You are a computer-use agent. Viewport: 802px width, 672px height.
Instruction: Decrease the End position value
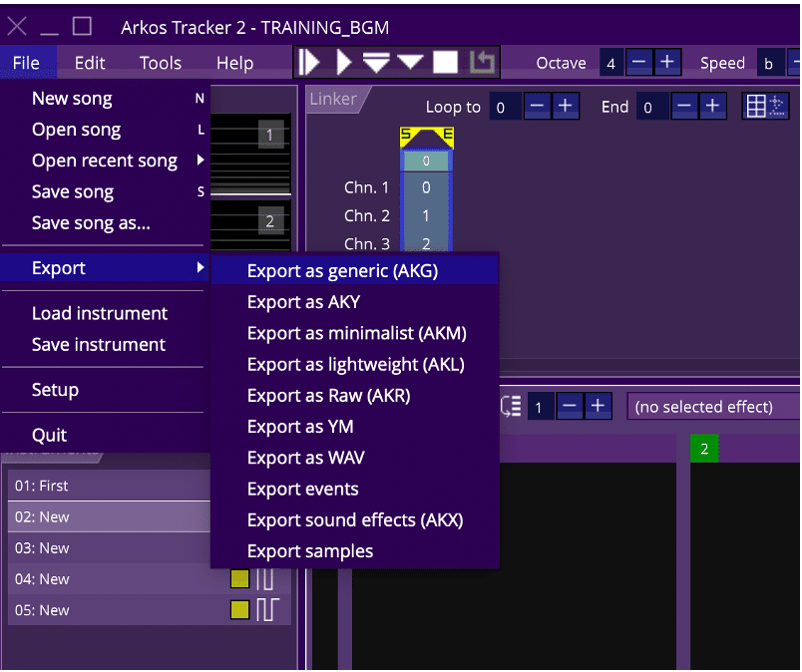click(684, 106)
